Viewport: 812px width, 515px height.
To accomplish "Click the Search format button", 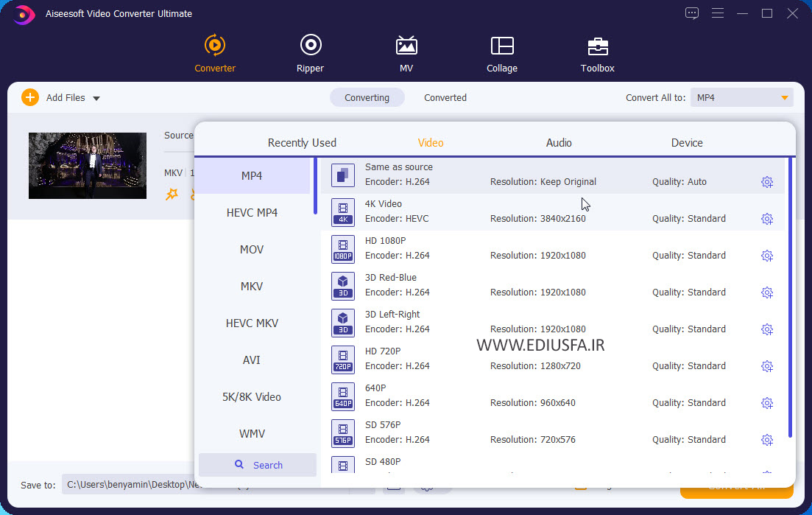I will 258,465.
